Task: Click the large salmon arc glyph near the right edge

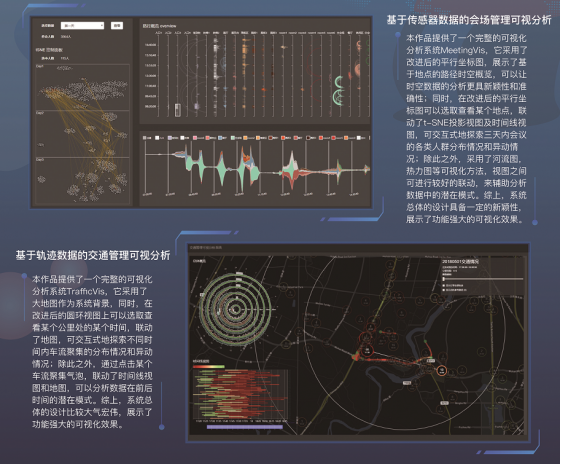Action: click(357, 69)
